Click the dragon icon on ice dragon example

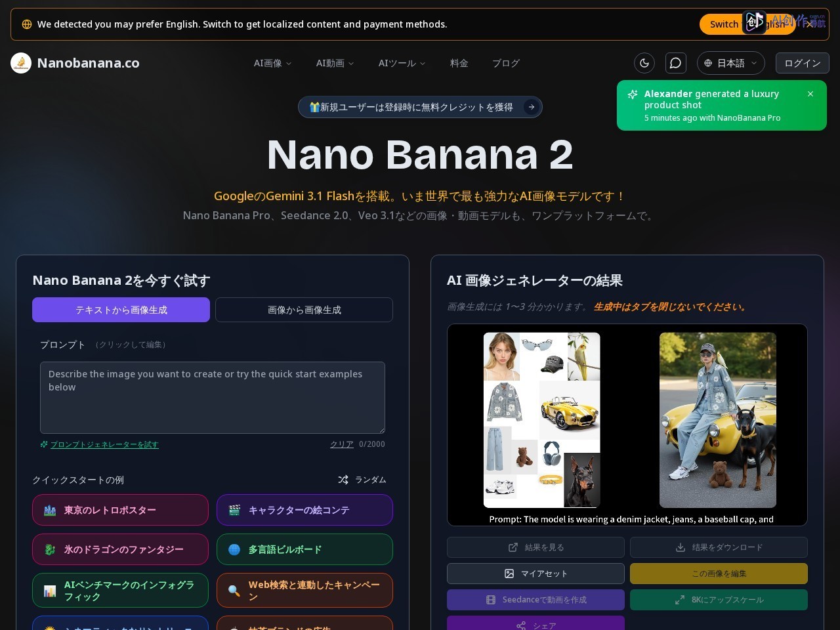[50, 550]
